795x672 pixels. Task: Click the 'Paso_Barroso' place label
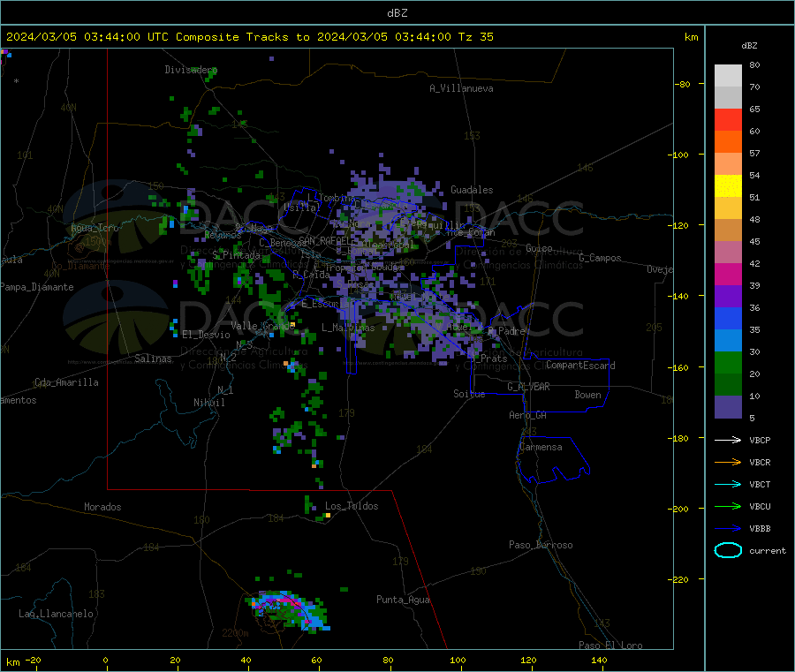point(541,545)
